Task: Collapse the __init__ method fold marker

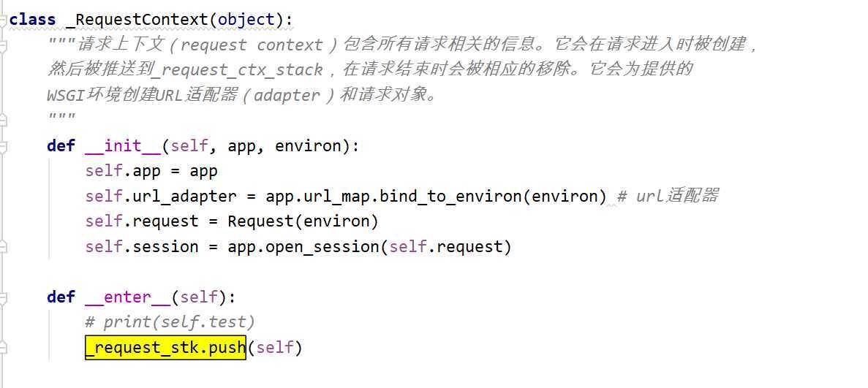Action: click(x=4, y=145)
